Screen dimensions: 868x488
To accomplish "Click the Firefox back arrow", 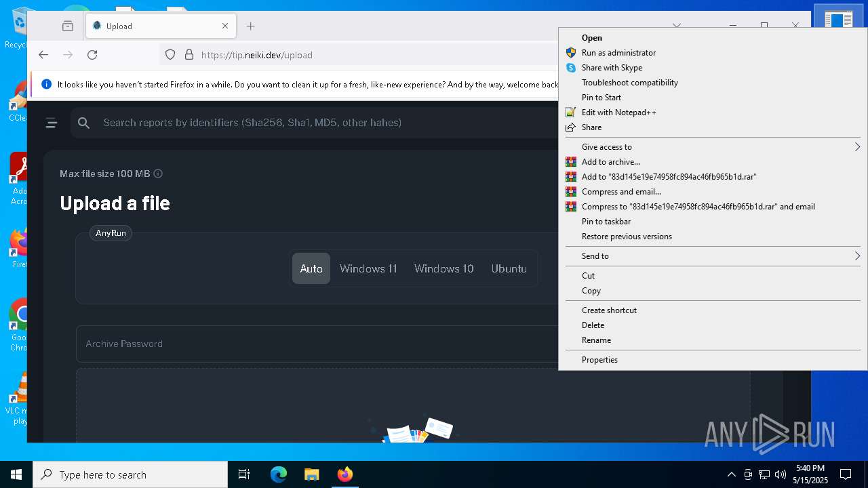I will [x=43, y=55].
